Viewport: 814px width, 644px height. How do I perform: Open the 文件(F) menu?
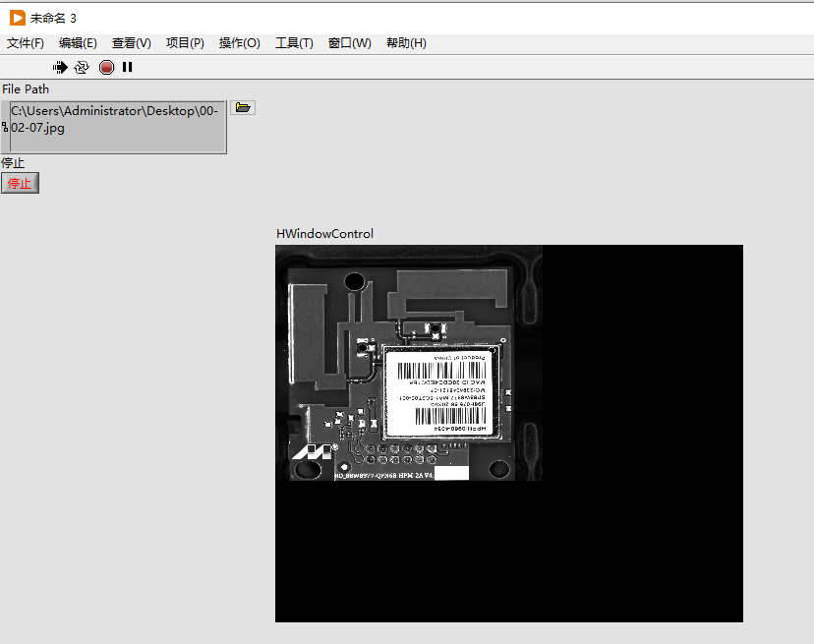(25, 43)
